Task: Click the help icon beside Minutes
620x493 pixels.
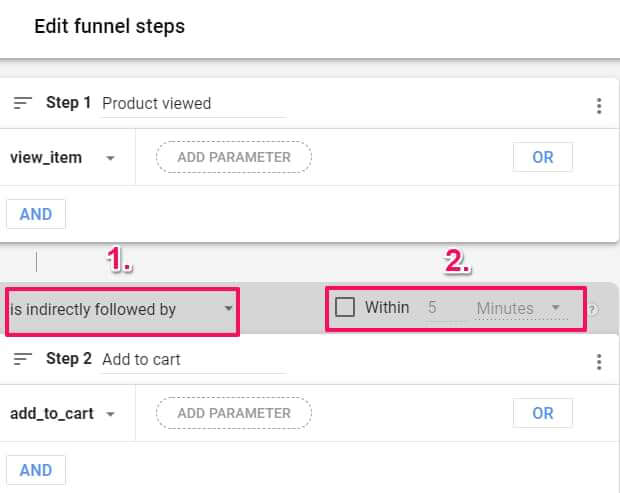Action: point(593,310)
